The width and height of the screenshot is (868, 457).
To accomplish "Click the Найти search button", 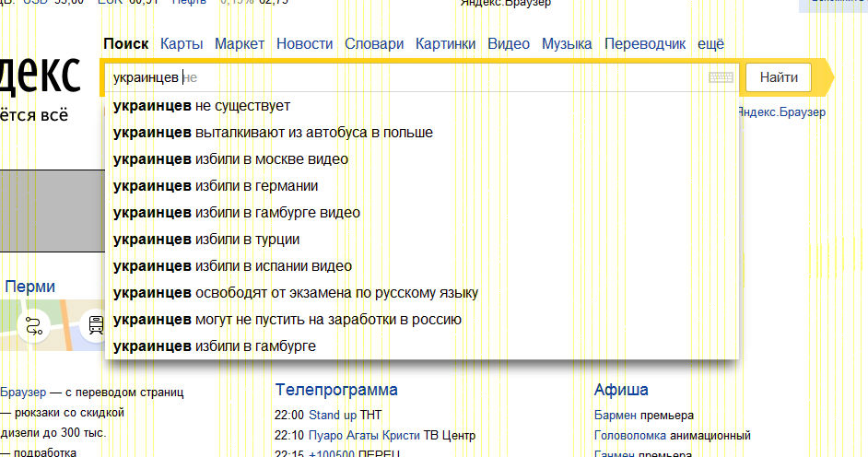I will [779, 77].
